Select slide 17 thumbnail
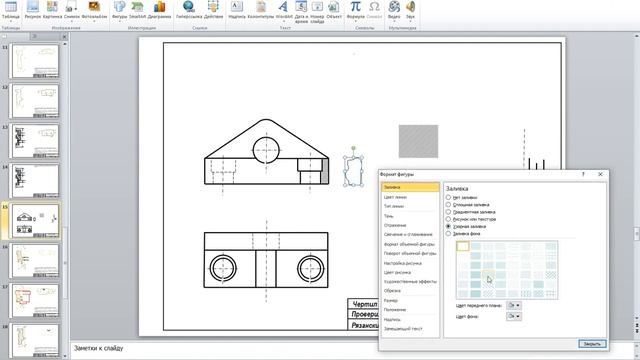 (35, 301)
